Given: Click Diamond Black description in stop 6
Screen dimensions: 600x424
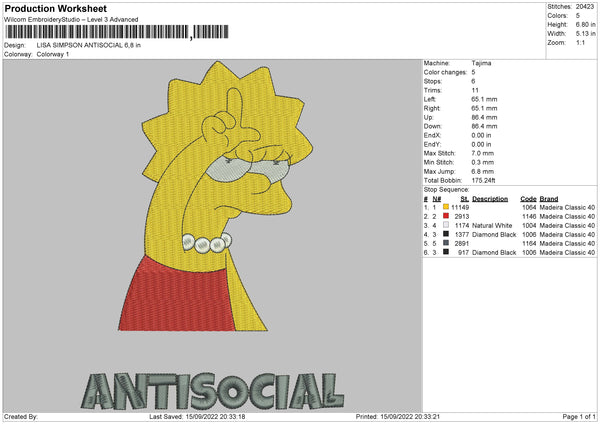Looking at the screenshot, I should (494, 253).
